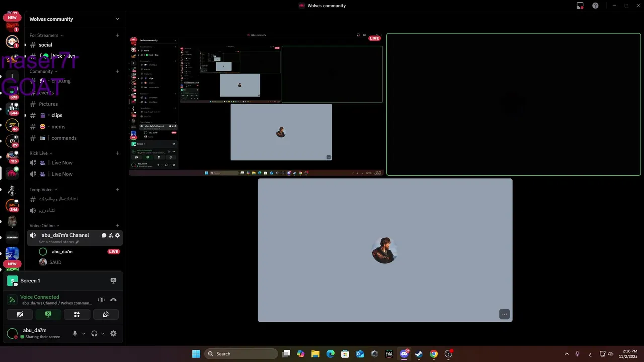Screen dimensions: 644x362
Task: Collapse the For Streamers category
Action: [46, 35]
